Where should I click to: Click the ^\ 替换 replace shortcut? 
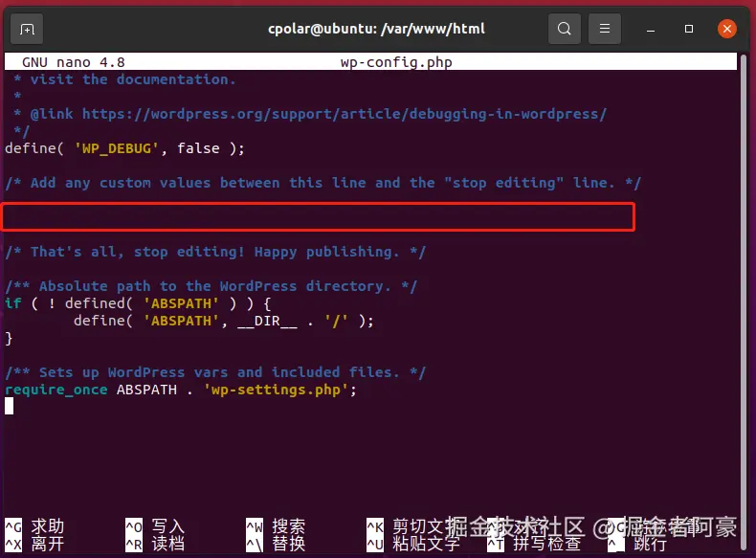pos(276,544)
